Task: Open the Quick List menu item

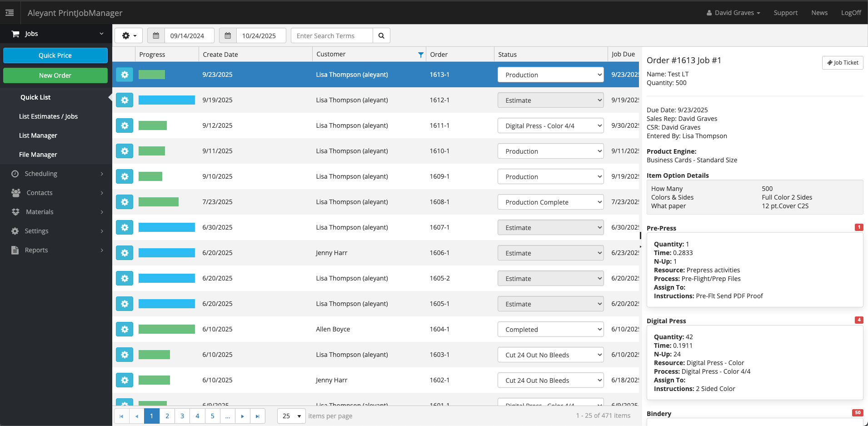Action: click(x=35, y=97)
